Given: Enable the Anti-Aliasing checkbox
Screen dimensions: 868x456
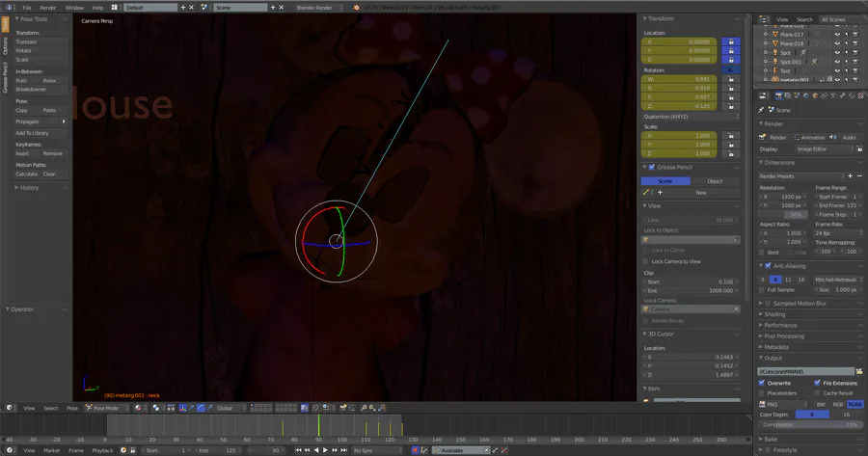Looking at the screenshot, I should coord(768,266).
